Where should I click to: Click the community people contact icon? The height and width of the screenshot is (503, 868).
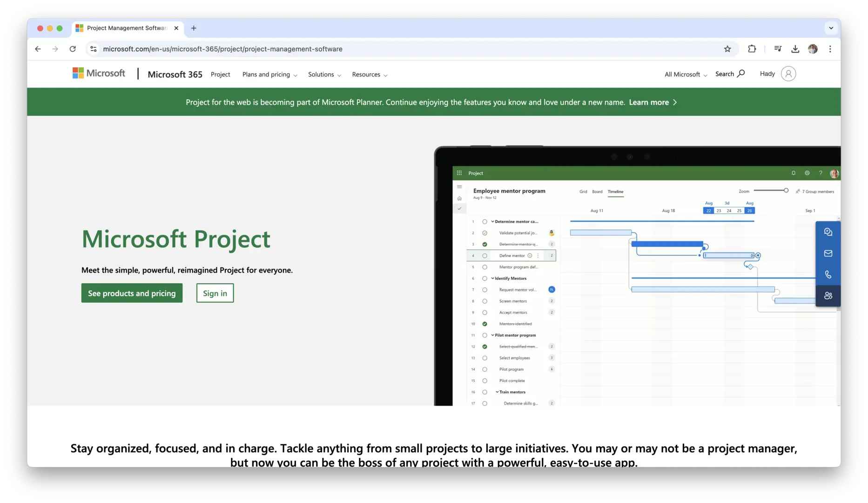click(x=828, y=296)
